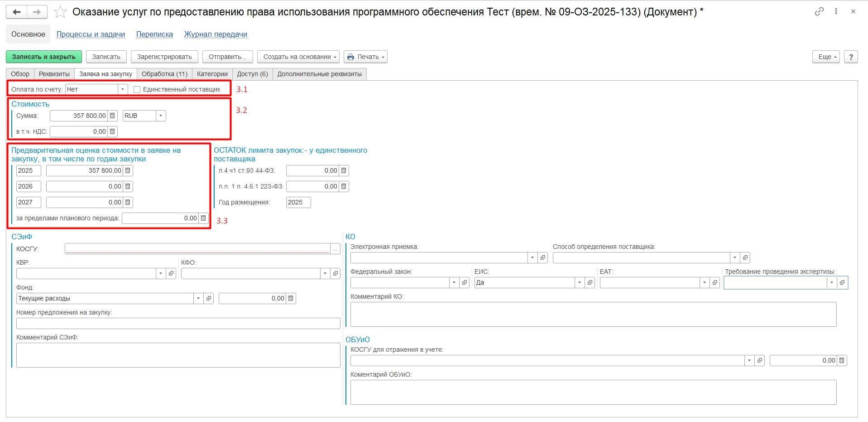868x422 pixels.
Task: Click the back navigation arrow
Action: pyautogui.click(x=17, y=12)
